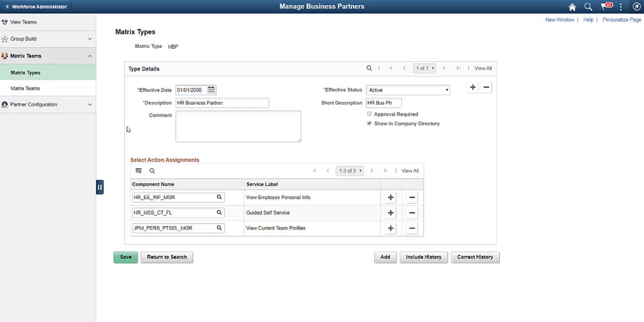Add a row after Guided Self Service
Viewport: 644px width, 322px height.
point(390,213)
